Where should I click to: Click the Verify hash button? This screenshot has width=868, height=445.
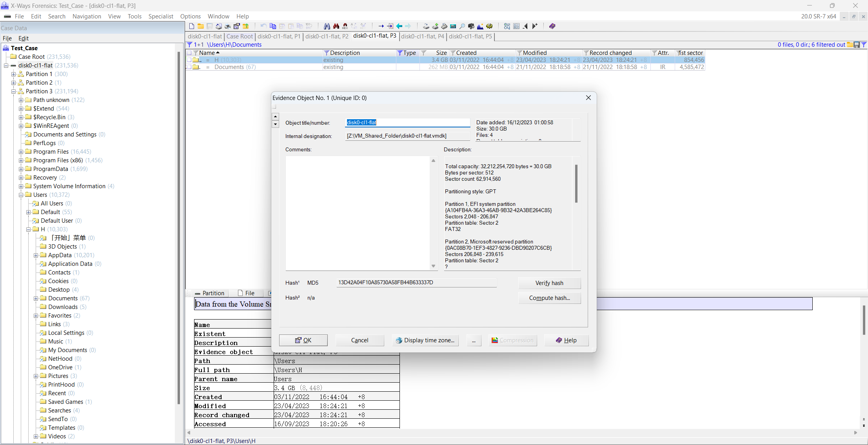coord(549,283)
